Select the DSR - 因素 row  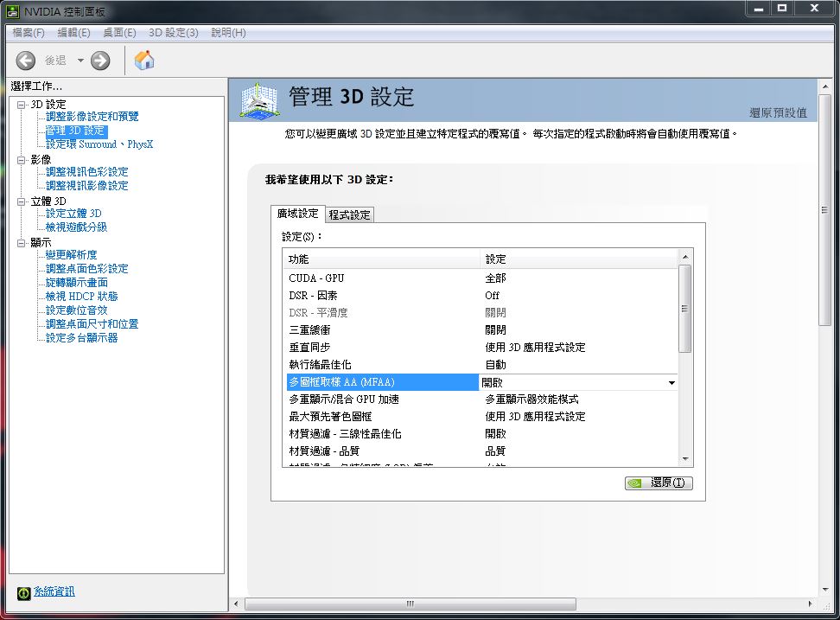pos(480,295)
